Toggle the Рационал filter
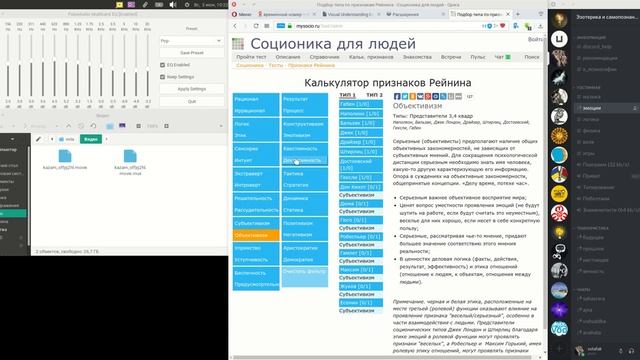This screenshot has width=640, height=360. pos(256,99)
